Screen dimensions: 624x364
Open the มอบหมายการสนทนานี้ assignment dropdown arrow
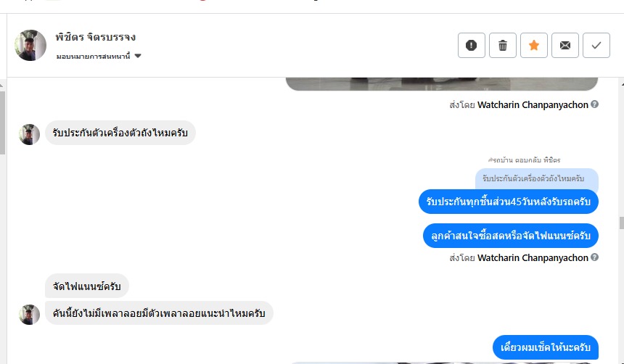point(138,56)
